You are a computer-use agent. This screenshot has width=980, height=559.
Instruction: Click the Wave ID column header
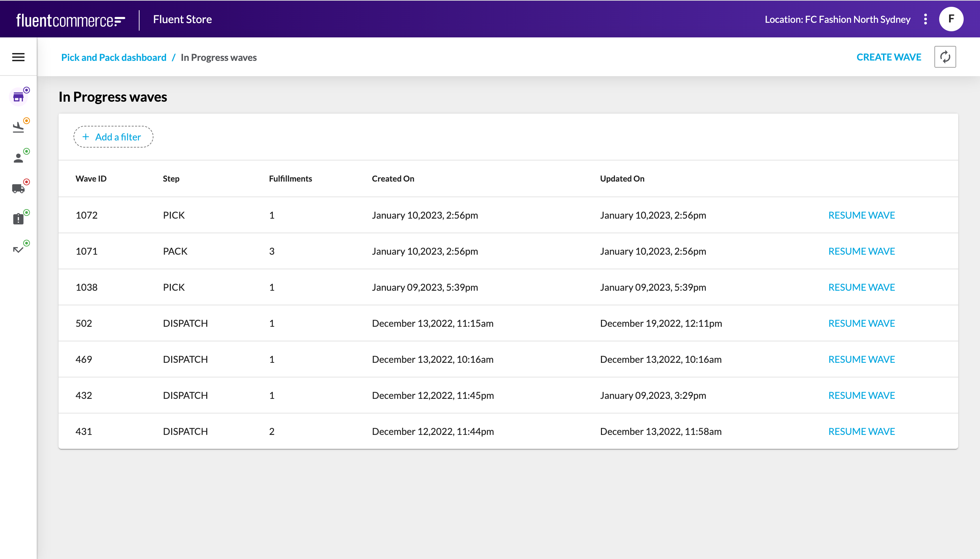click(91, 179)
